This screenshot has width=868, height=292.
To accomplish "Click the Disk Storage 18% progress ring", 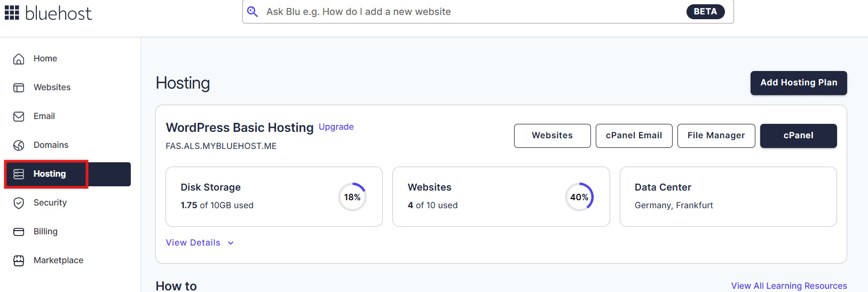I will pos(352,197).
